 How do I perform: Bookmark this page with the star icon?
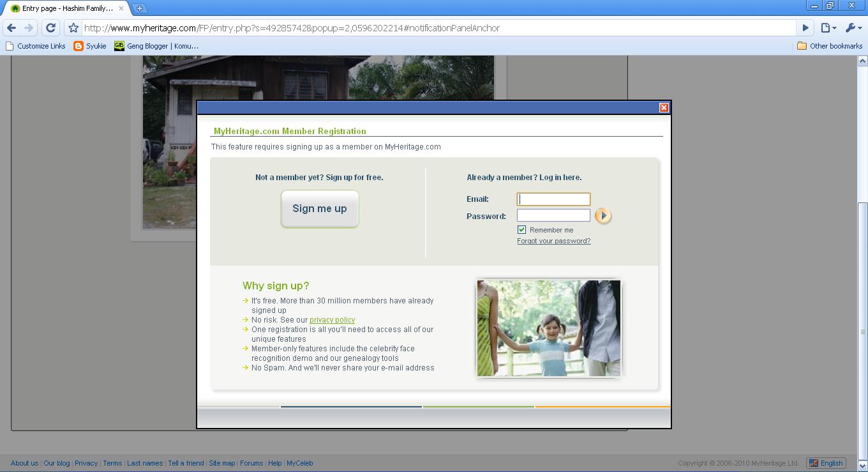click(x=73, y=28)
